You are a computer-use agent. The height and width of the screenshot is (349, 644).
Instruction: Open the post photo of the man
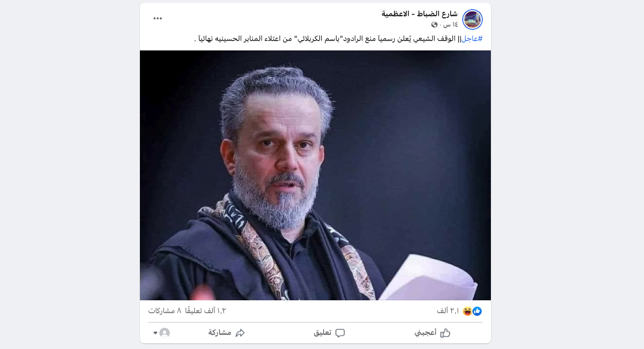[x=315, y=175]
